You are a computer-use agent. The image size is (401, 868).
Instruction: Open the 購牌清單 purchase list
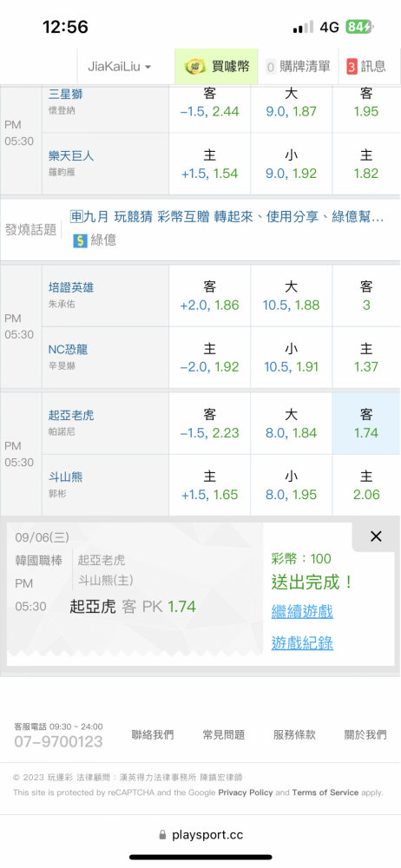pos(298,67)
